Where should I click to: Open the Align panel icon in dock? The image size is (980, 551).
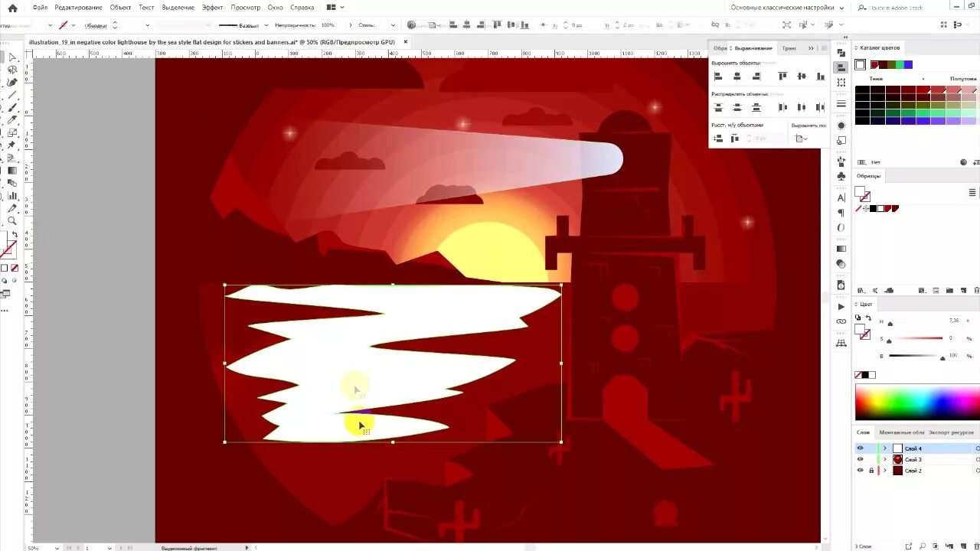[x=841, y=67]
